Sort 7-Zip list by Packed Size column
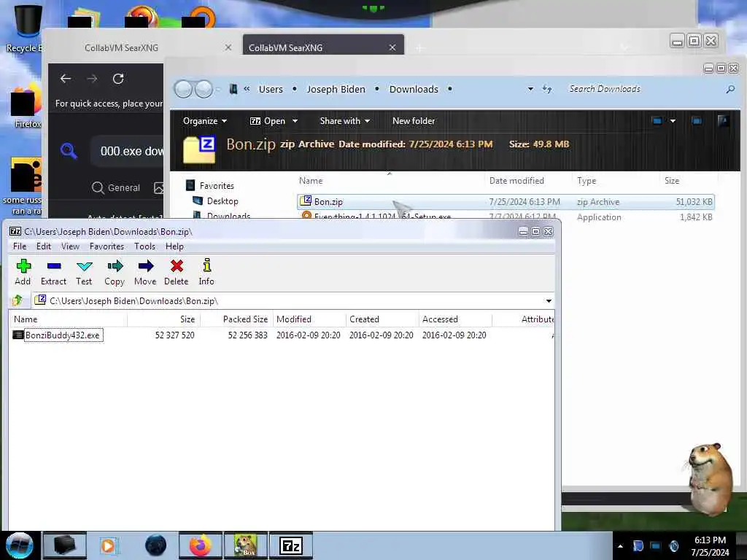Image resolution: width=747 pixels, height=560 pixels. click(x=237, y=319)
